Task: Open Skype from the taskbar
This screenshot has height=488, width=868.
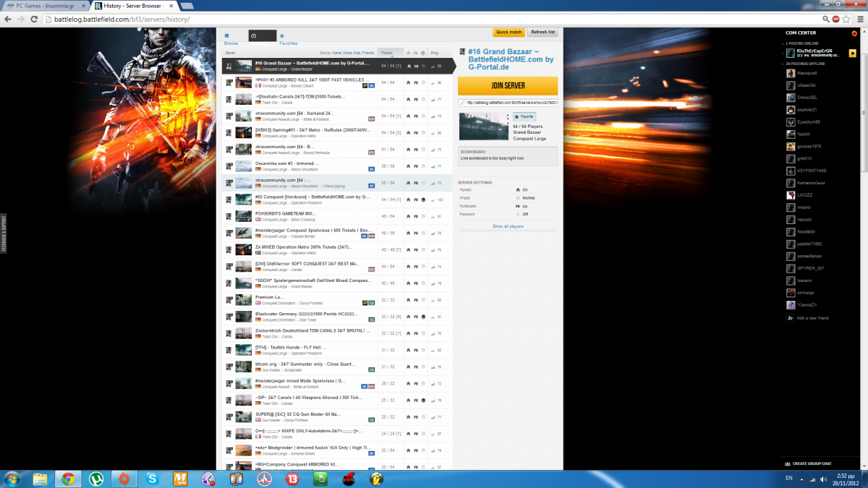Action: pos(152,478)
